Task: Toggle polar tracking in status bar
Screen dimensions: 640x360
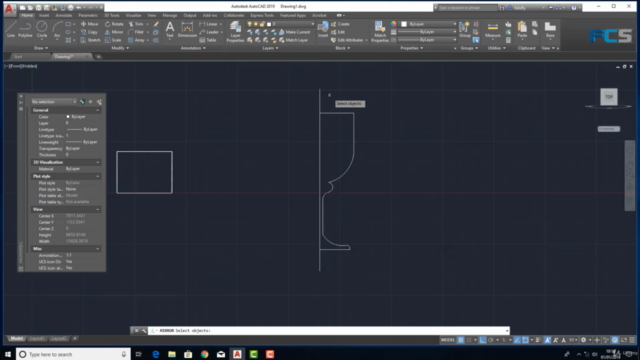Action: 491,340
